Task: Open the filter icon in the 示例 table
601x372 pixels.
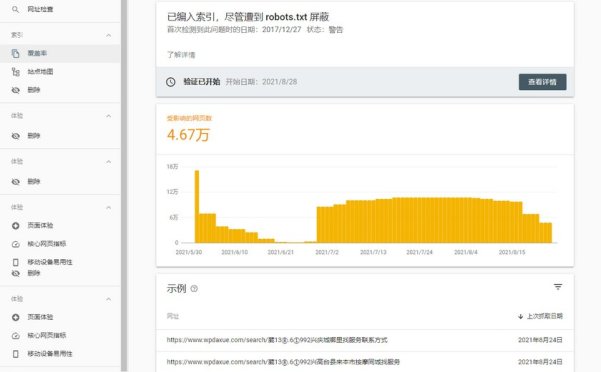Action: coord(558,287)
